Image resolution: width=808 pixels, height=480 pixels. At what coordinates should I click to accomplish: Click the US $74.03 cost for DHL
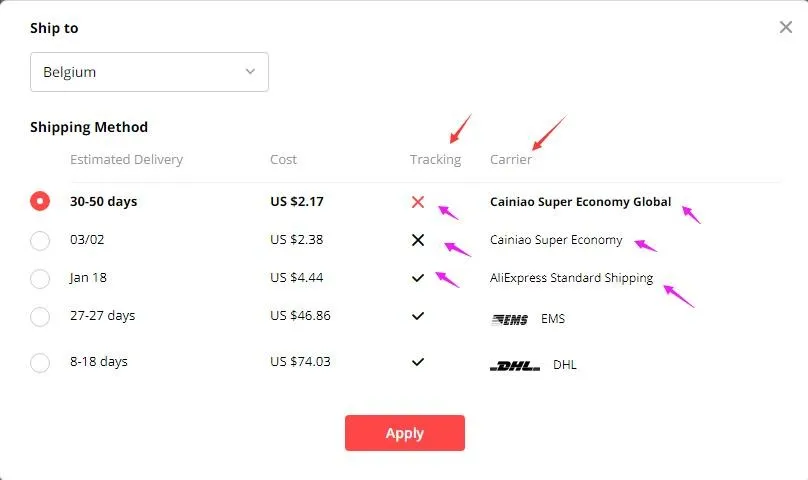click(300, 362)
